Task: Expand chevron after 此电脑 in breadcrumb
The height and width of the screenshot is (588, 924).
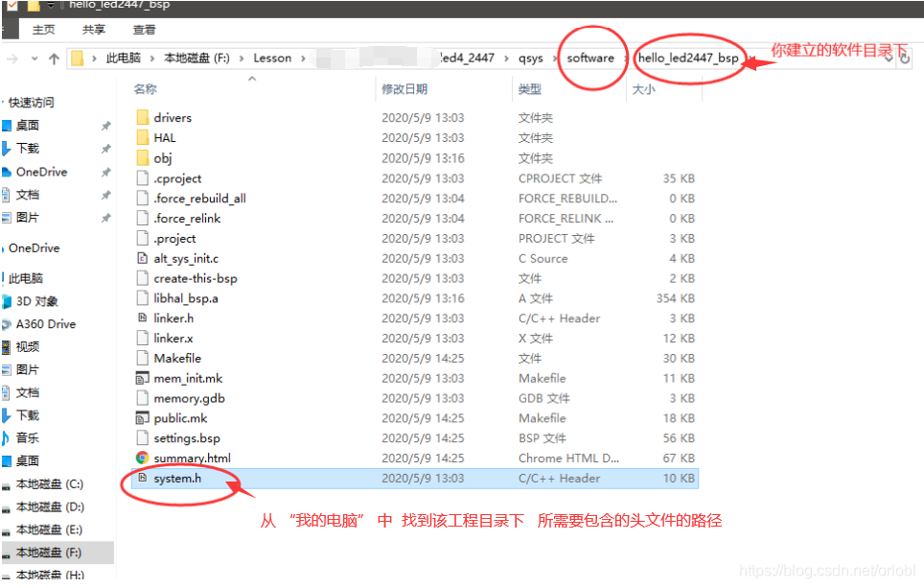Action: point(152,59)
